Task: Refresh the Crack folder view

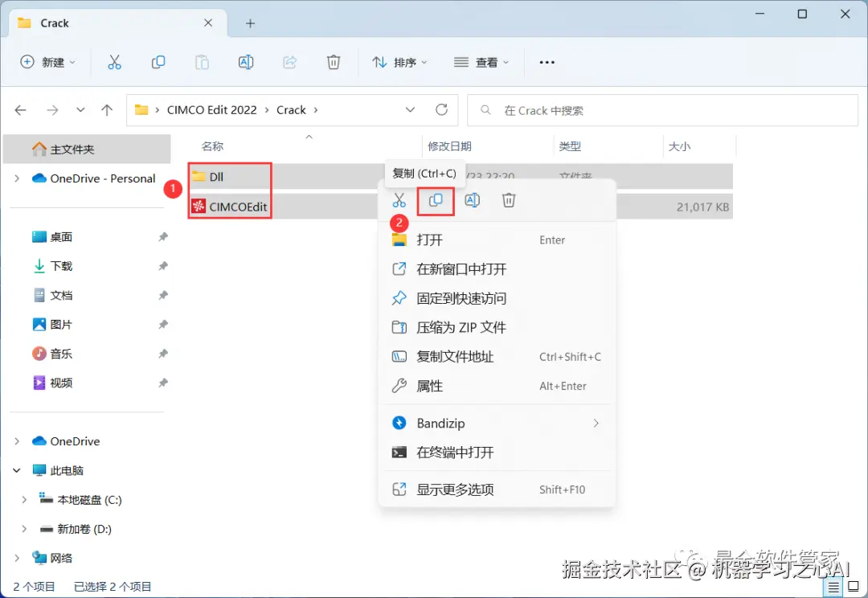Action: click(442, 109)
